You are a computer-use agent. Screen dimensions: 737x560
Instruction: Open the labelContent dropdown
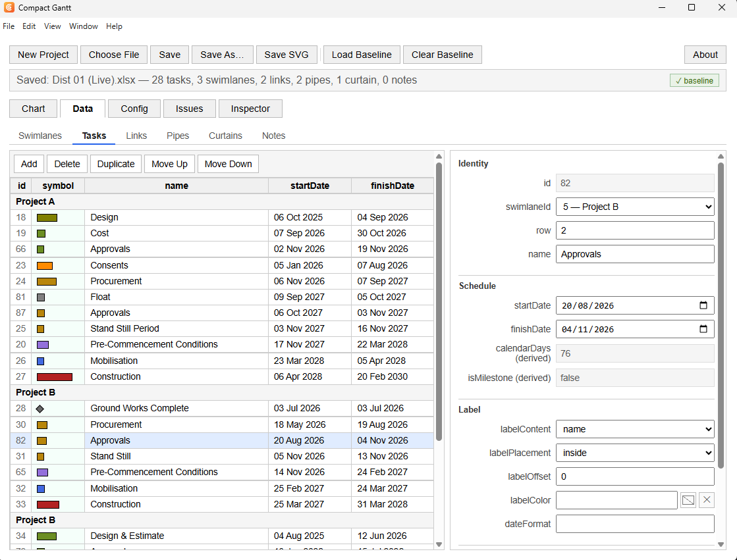[x=635, y=429]
